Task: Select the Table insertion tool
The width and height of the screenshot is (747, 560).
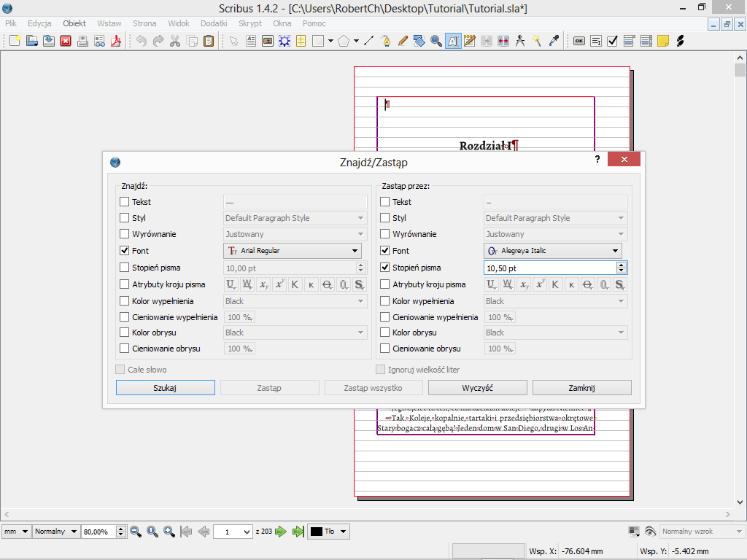Action: (x=300, y=41)
